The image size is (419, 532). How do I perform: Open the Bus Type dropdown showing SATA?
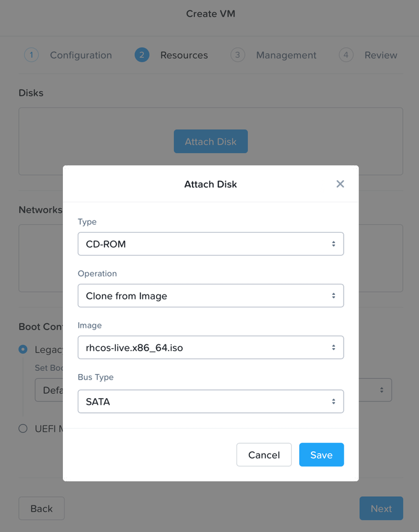point(210,401)
